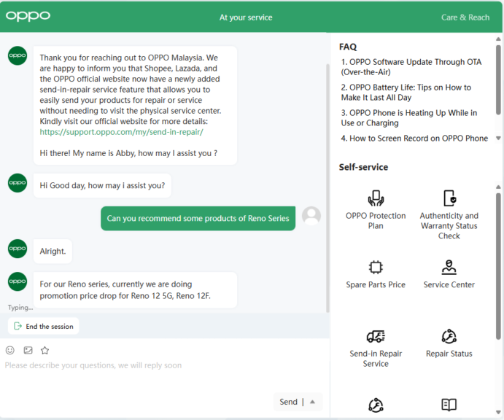Click the FAQ heading

[348, 47]
